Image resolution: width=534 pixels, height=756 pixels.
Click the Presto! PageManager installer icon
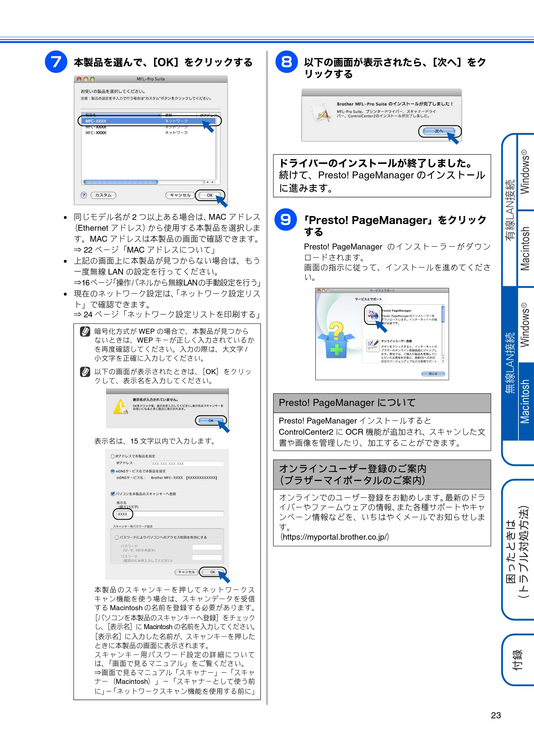point(373,315)
